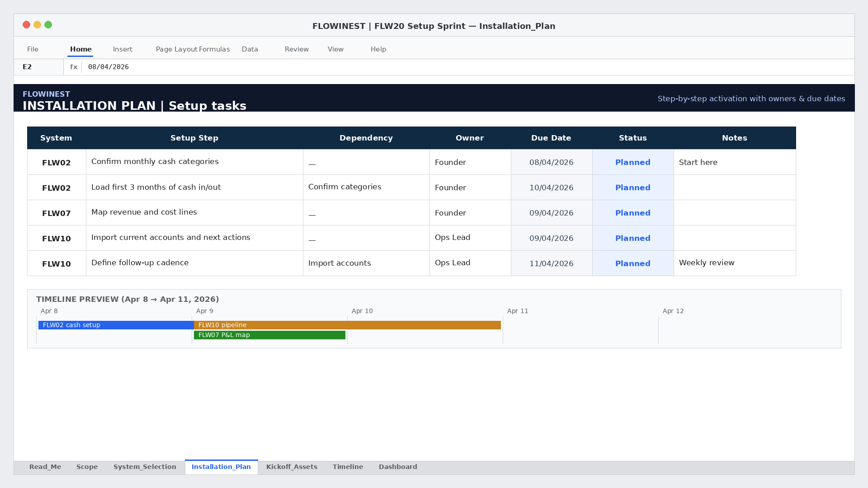Select the E2 cell name box
Viewport: 868px width, 488px height.
click(x=39, y=67)
